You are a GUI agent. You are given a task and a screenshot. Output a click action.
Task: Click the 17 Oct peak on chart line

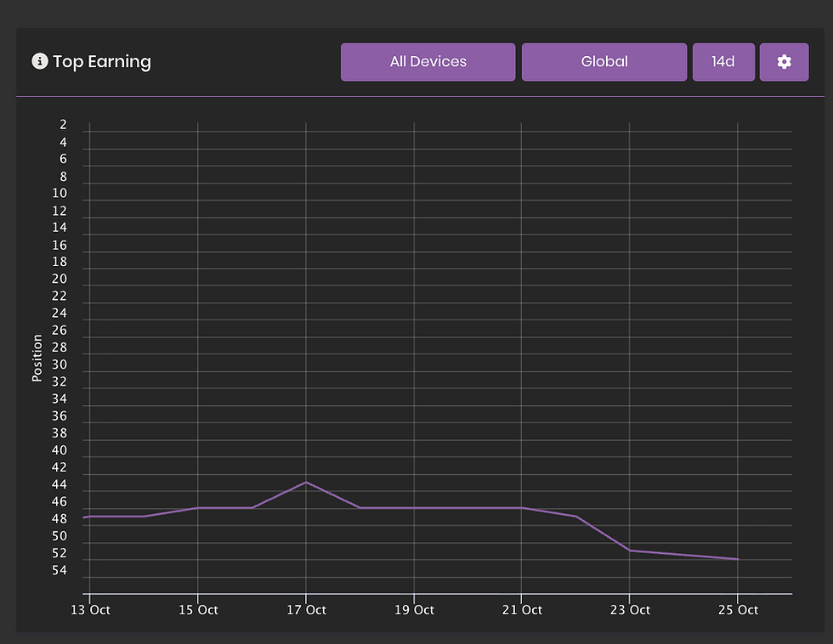click(305, 482)
